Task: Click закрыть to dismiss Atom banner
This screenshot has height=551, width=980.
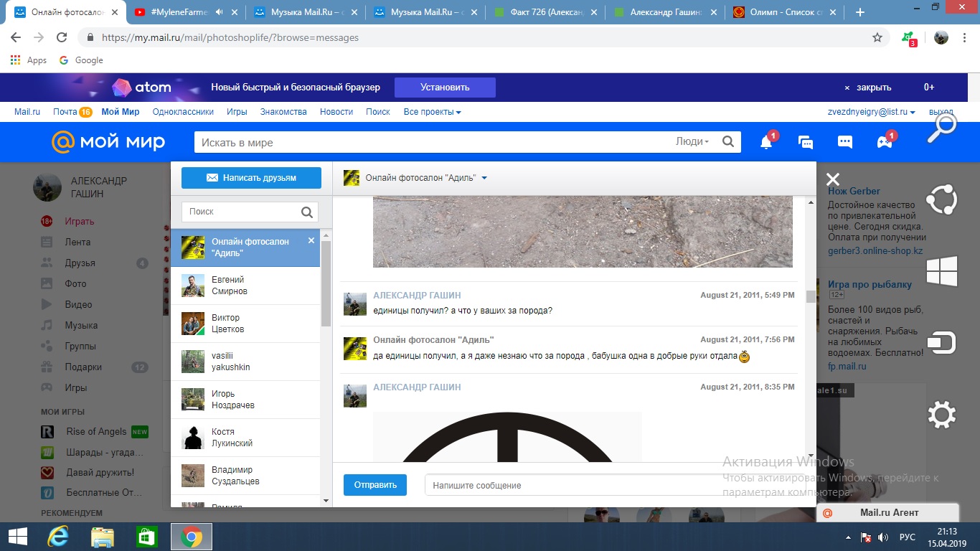Action: point(868,88)
